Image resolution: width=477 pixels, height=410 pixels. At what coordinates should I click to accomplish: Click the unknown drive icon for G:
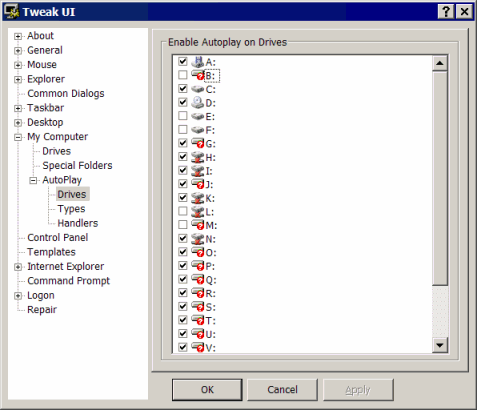(x=198, y=143)
